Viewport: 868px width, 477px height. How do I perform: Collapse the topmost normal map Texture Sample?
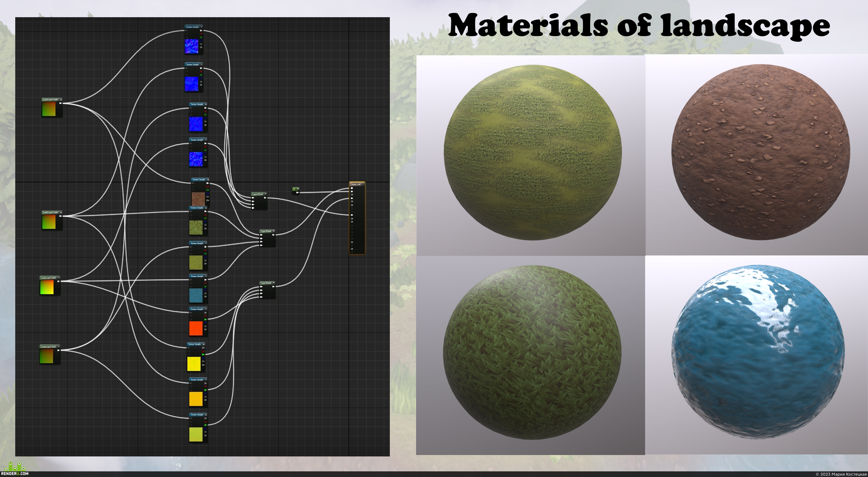(201, 27)
